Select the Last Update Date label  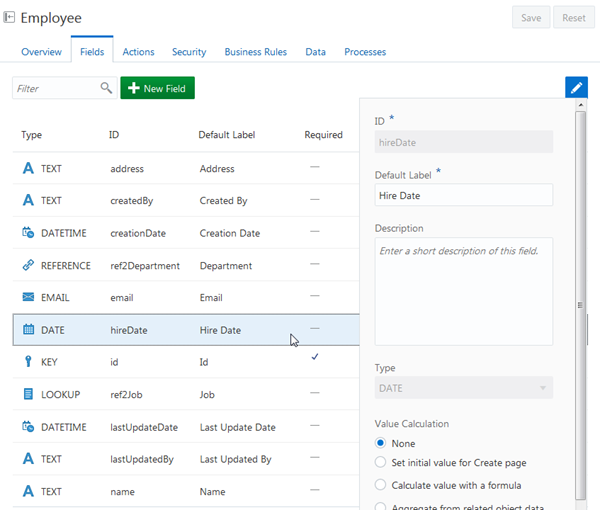pos(237,427)
